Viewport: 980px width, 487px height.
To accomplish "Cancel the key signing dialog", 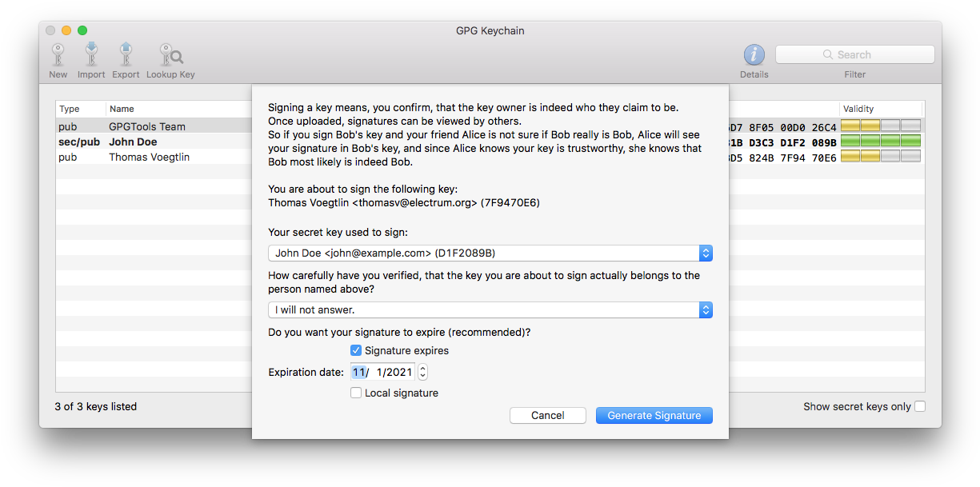I will click(547, 415).
